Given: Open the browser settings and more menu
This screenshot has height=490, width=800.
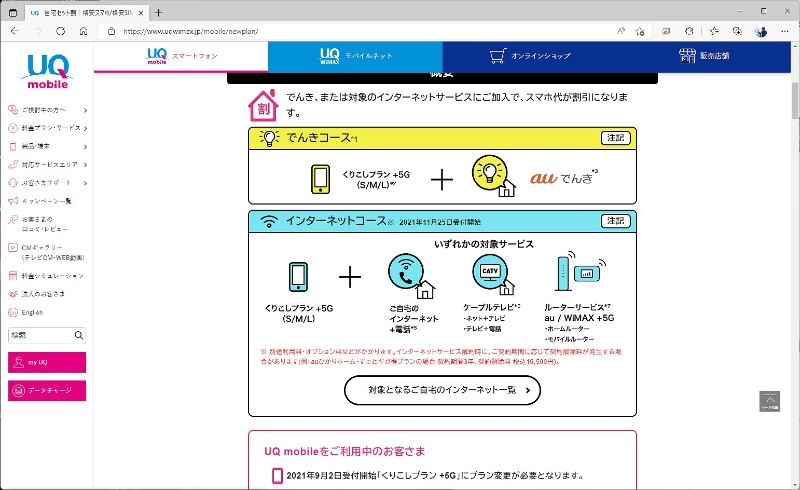Looking at the screenshot, I should coord(785,31).
